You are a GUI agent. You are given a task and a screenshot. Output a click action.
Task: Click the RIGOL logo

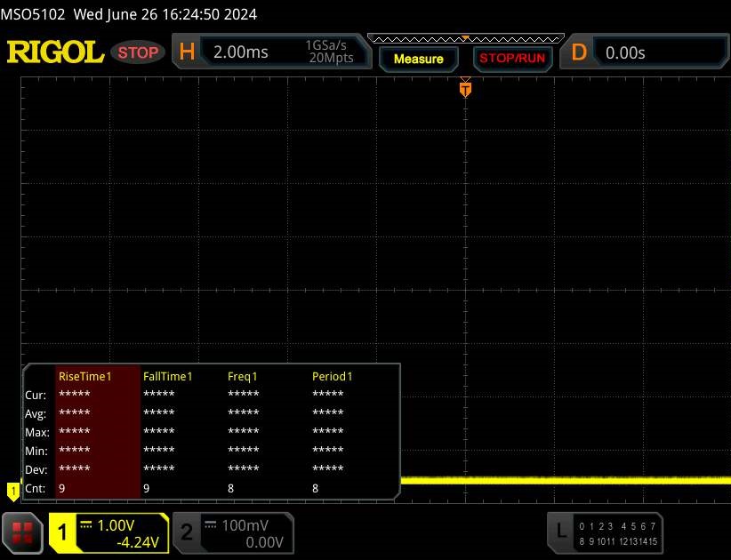tap(55, 52)
